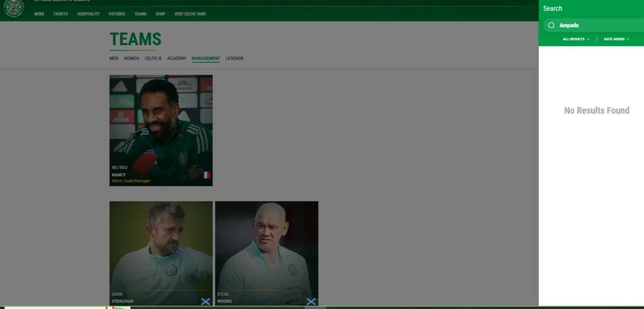Switch to the Women teams tab

[131, 59]
